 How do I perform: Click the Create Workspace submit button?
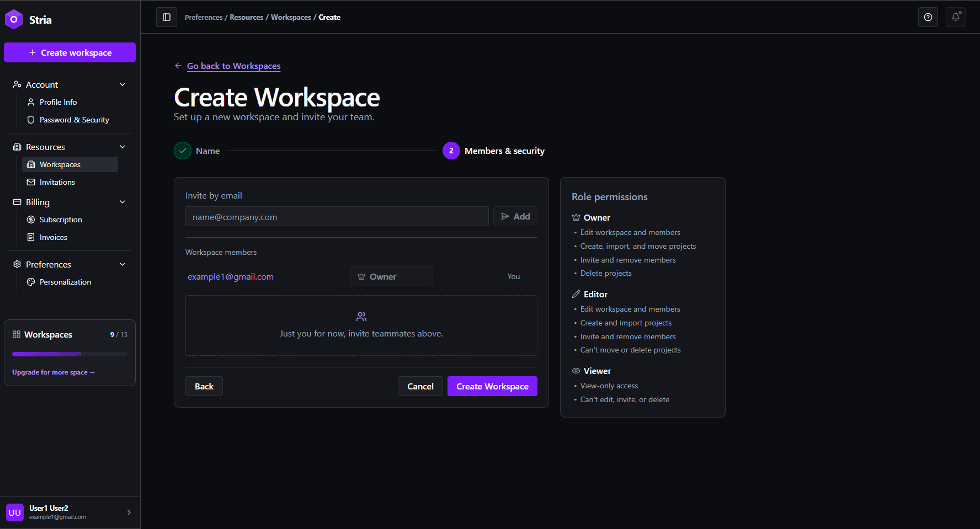(492, 386)
